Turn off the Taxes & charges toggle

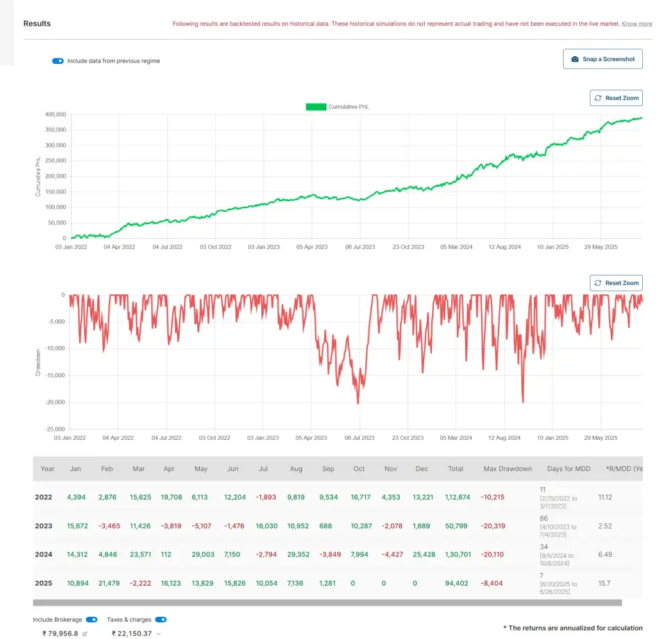click(x=160, y=620)
